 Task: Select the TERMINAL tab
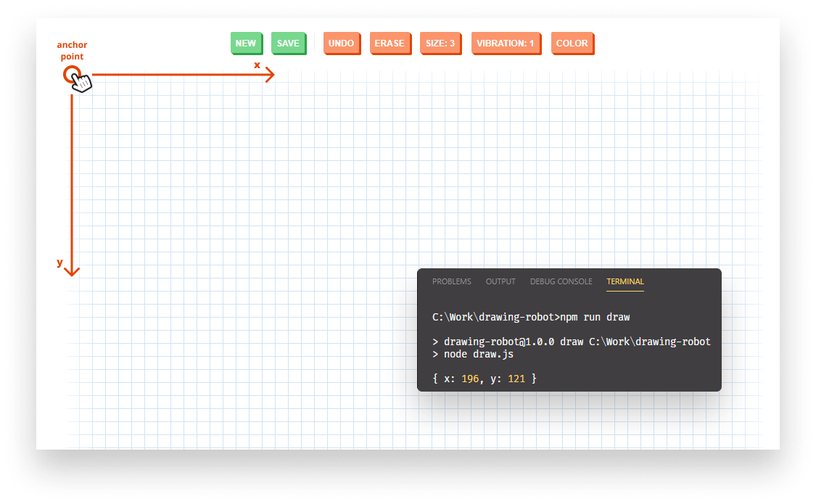click(625, 281)
